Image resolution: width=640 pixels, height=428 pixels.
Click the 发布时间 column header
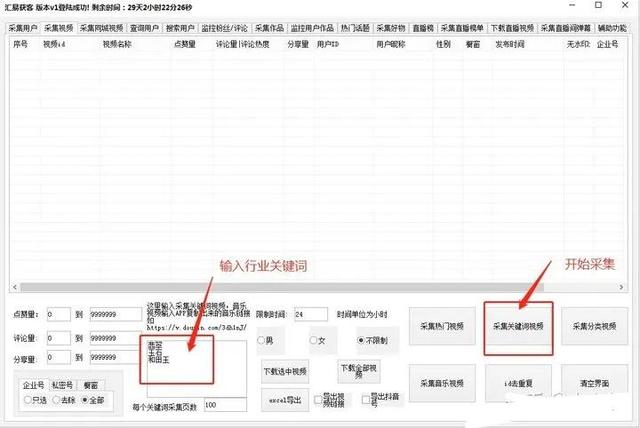tap(510, 44)
